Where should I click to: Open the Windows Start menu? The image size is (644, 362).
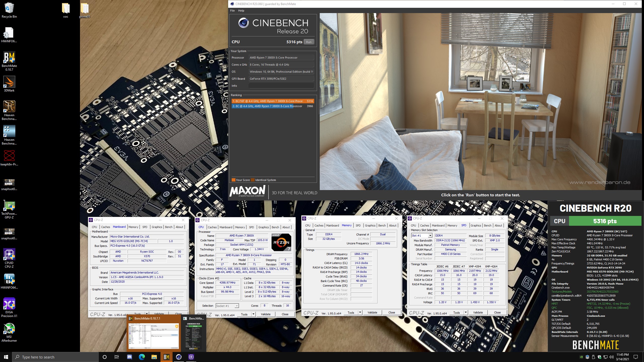click(6, 357)
